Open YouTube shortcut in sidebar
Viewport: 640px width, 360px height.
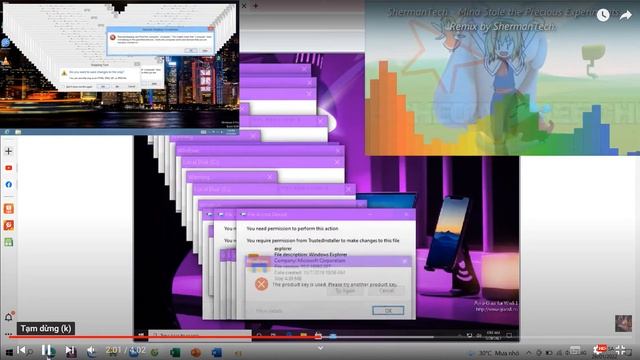[9, 168]
